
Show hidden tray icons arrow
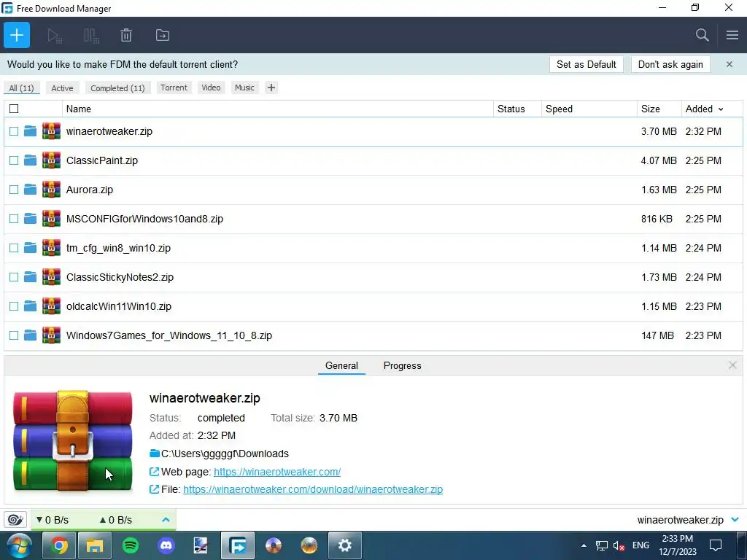[584, 545]
